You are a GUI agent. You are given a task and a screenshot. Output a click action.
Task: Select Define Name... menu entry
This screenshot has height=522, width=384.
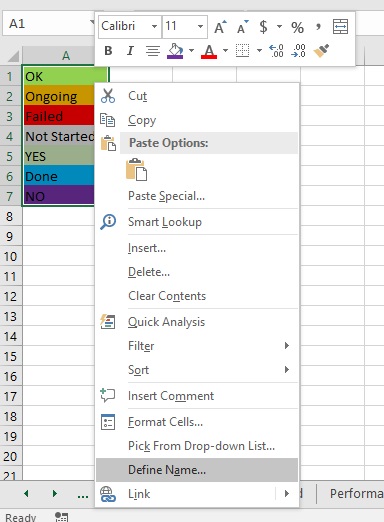(197, 470)
